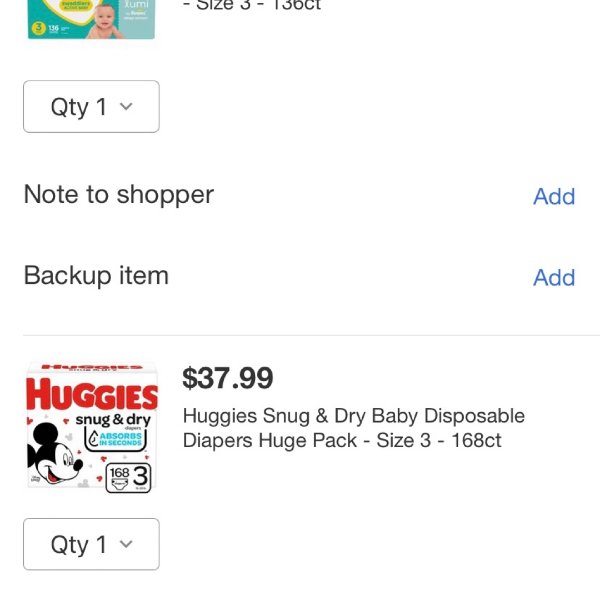Add a note to shopper
The width and height of the screenshot is (600, 600).
click(x=554, y=196)
